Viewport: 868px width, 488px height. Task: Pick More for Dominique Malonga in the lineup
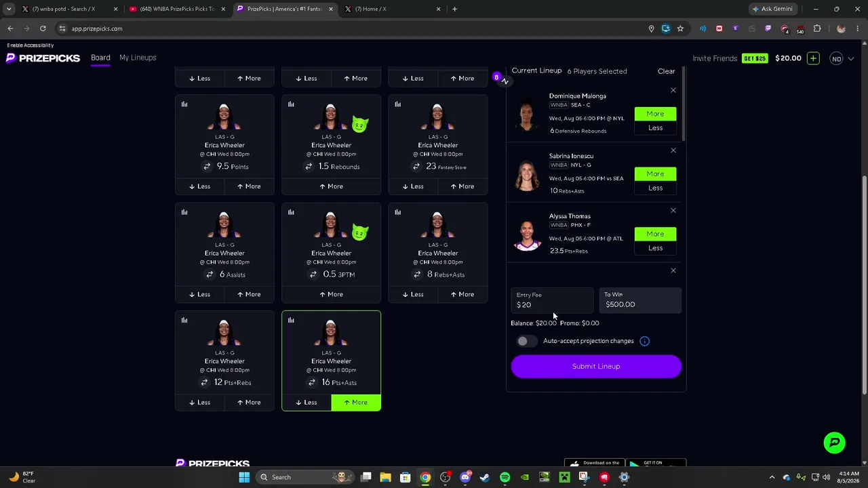point(655,114)
